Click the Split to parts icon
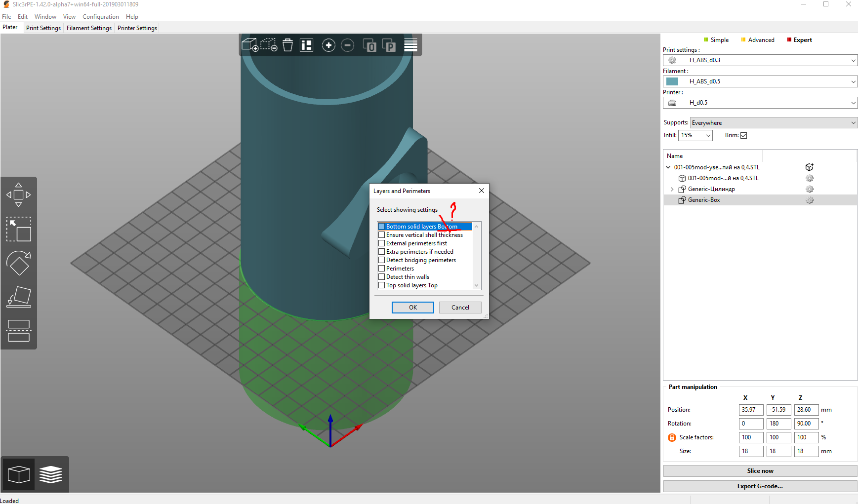 click(x=389, y=45)
